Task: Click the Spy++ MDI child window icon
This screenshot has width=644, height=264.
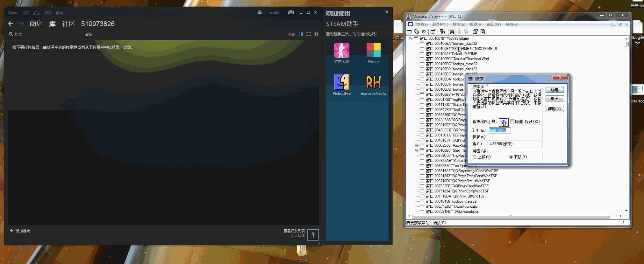Action: [411, 24]
